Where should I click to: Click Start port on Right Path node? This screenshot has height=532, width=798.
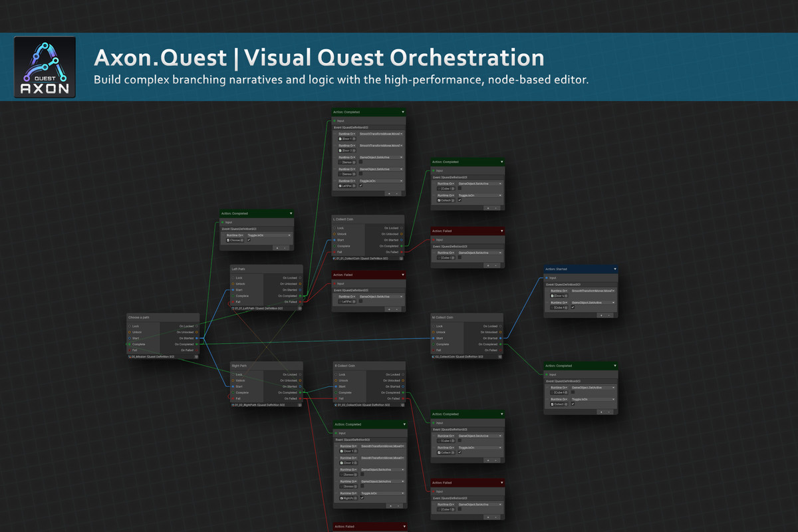coord(232,386)
